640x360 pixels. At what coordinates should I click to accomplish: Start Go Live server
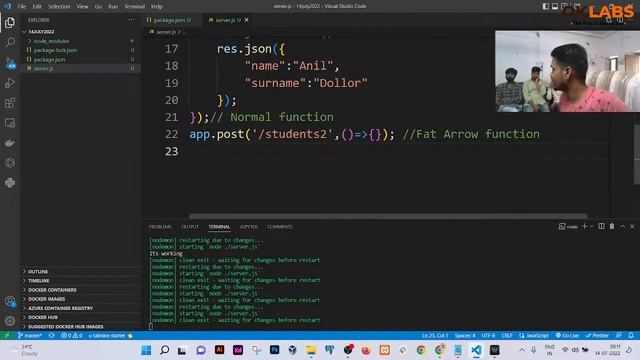pyautogui.click(x=567, y=336)
